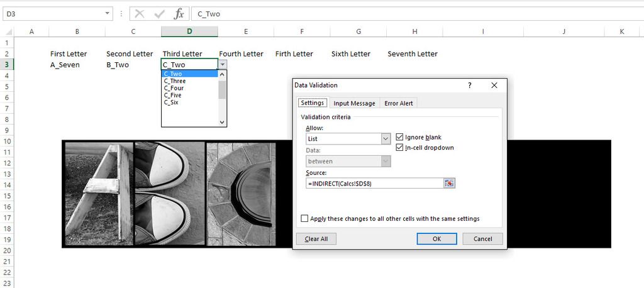Click the formula bar Cancel X icon
Viewport: 644px width, 288px height.
(x=140, y=14)
